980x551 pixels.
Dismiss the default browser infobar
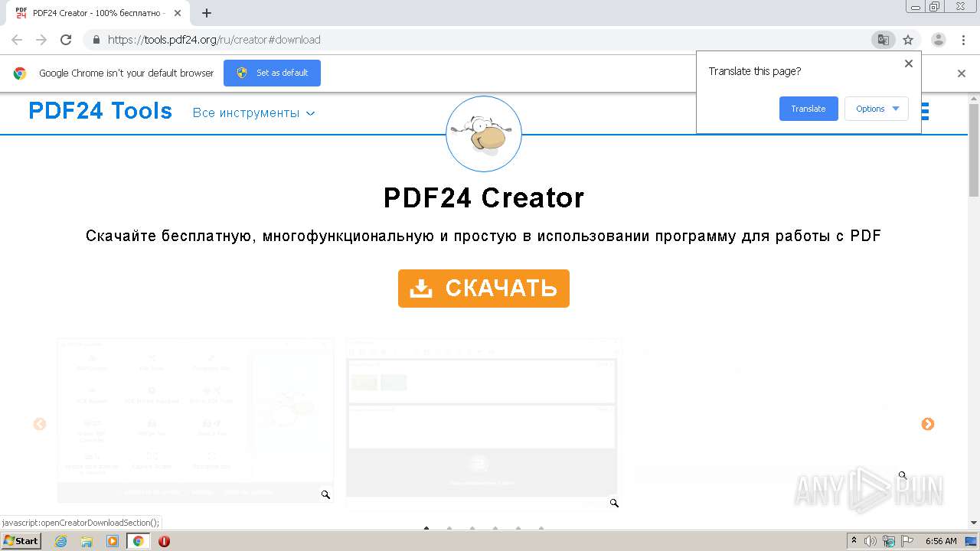click(x=962, y=73)
